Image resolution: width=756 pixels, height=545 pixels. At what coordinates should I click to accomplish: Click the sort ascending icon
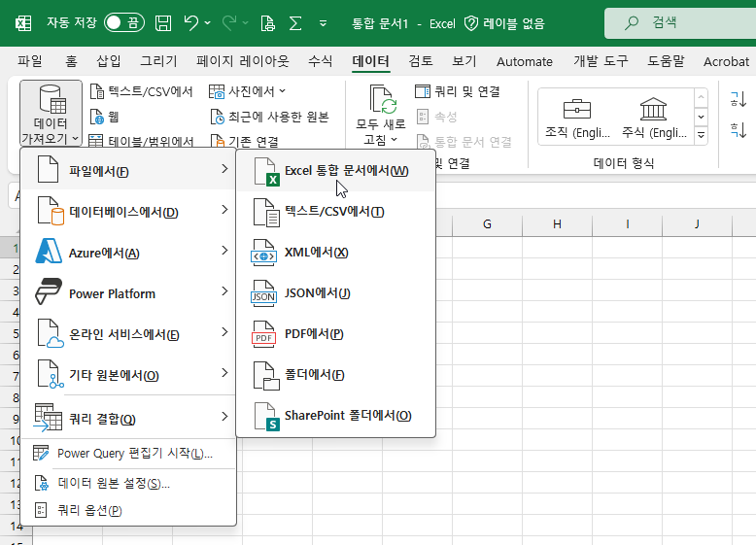pos(739,99)
